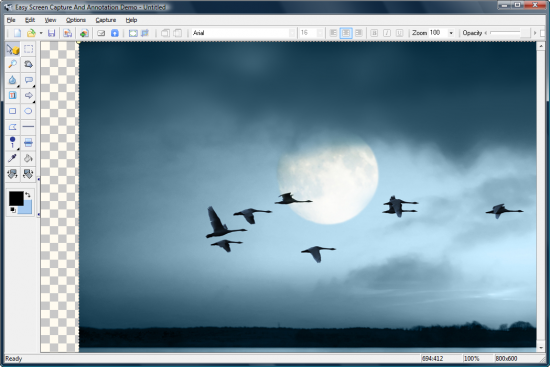Viewport: 550px width, 367px height.
Task: Toggle center text alignment
Action: tap(346, 33)
